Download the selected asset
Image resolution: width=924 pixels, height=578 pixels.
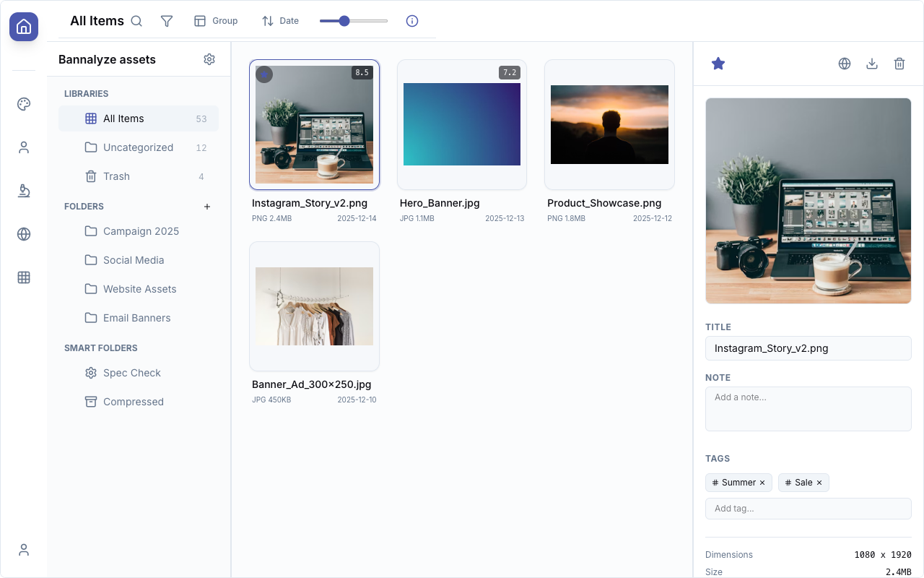tap(872, 64)
